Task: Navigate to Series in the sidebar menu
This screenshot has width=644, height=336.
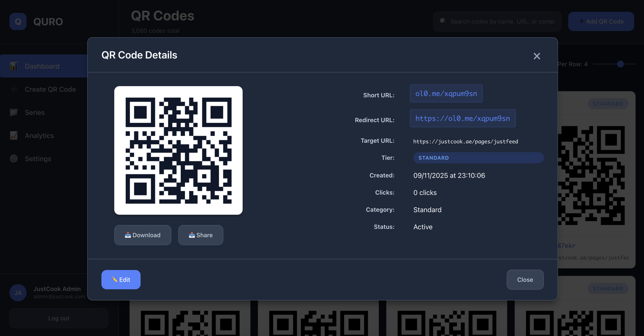Action: [x=34, y=112]
